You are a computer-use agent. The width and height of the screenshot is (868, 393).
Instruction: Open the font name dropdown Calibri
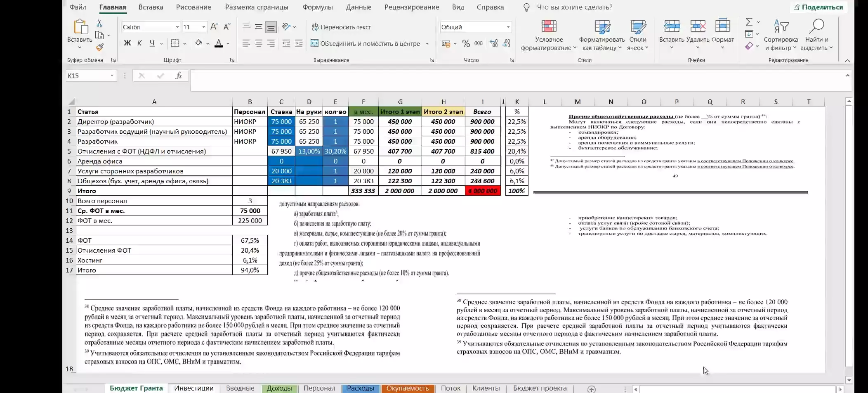point(177,27)
